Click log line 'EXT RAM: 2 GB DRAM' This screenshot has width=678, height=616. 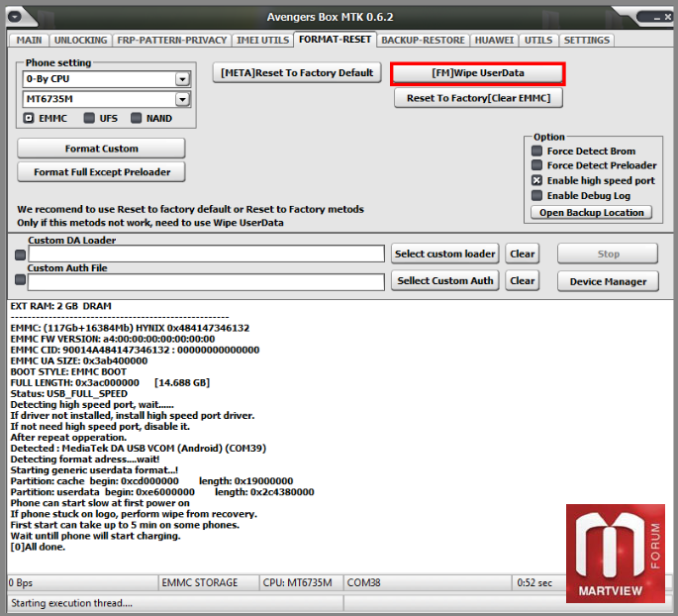(x=61, y=306)
